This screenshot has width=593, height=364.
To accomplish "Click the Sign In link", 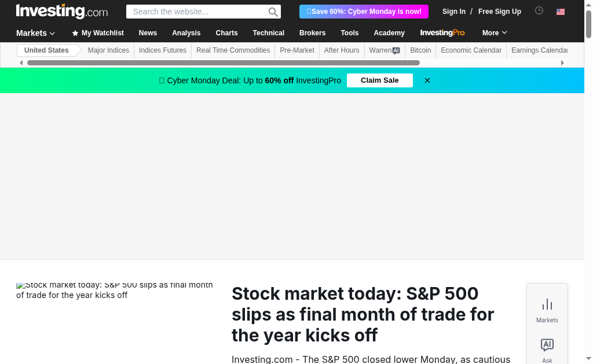I will (454, 12).
